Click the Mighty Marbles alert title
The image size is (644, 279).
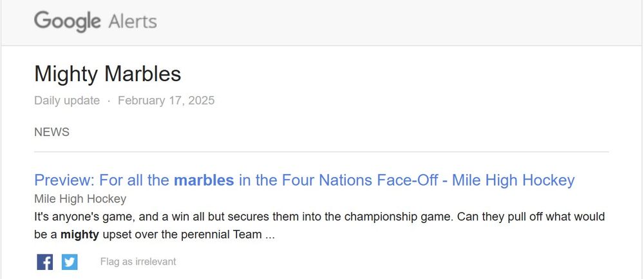pyautogui.click(x=108, y=74)
